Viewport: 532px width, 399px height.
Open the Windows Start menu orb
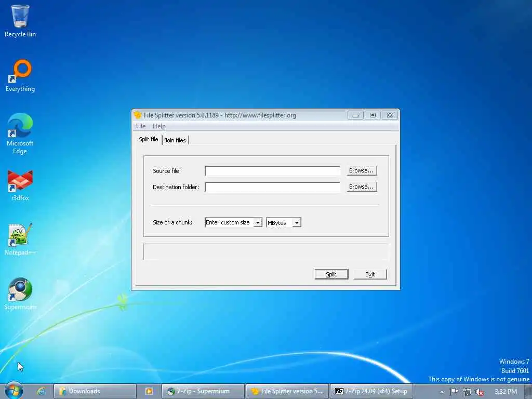coord(14,391)
